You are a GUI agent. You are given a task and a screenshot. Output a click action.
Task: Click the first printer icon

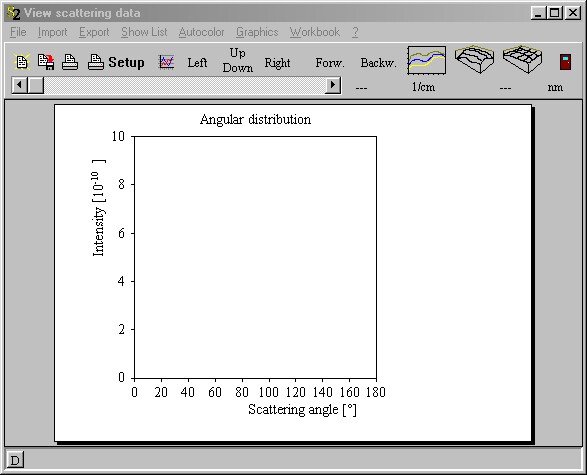pyautogui.click(x=70, y=62)
